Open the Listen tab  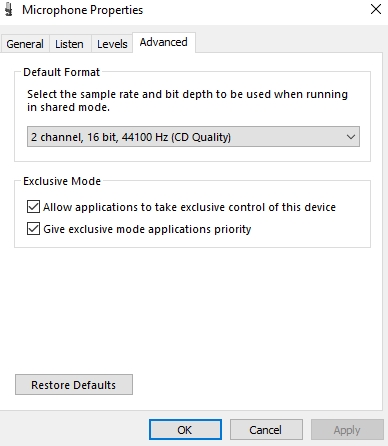pos(69,44)
